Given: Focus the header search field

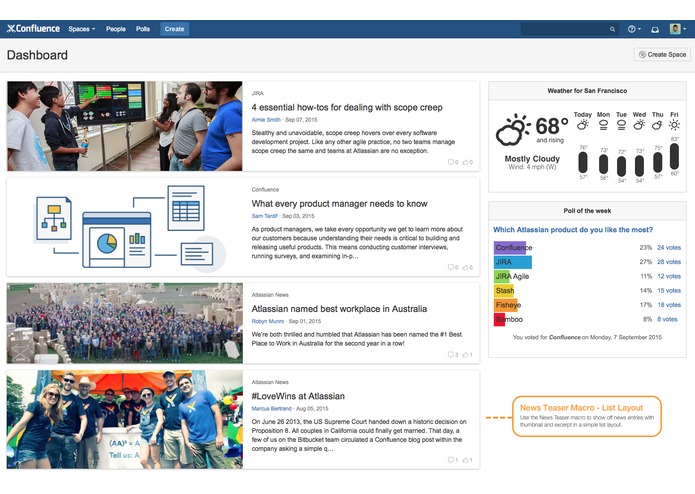Looking at the screenshot, I should [570, 29].
